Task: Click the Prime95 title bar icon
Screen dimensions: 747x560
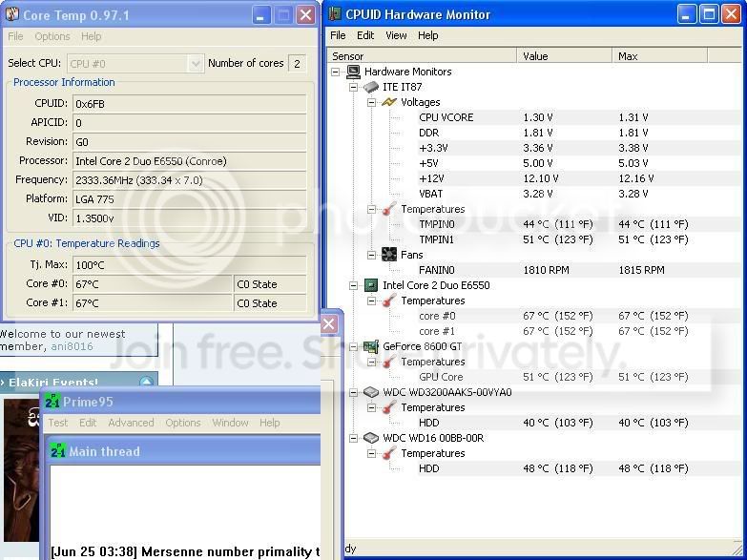Action: click(x=52, y=402)
